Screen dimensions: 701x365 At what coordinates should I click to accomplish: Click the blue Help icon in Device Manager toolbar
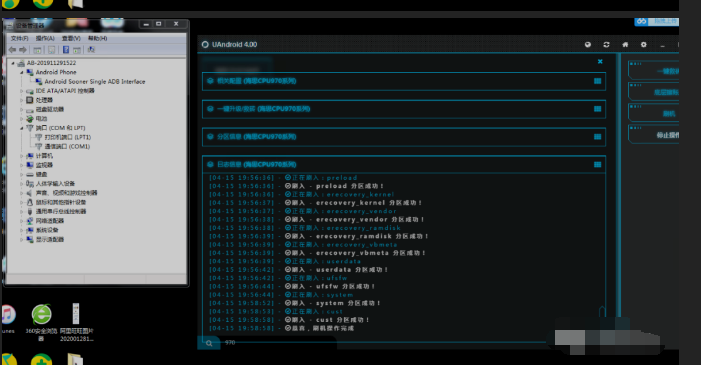[x=66, y=50]
